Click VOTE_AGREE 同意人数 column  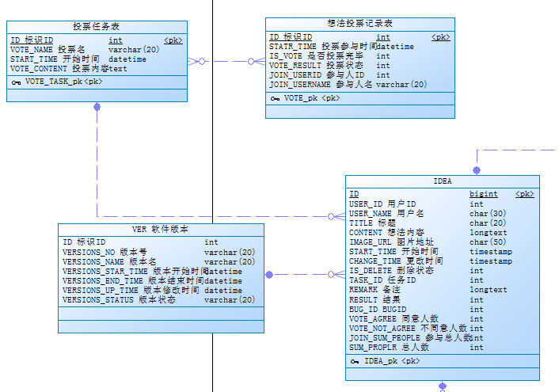394,319
